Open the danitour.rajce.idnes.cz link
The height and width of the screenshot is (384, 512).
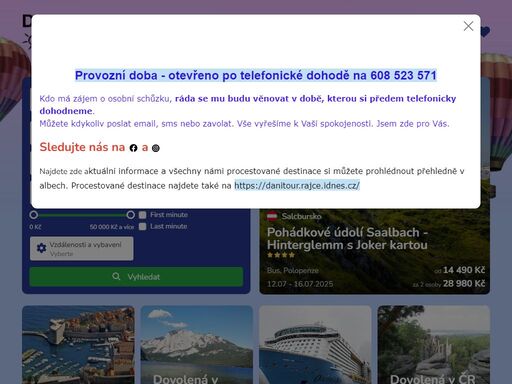pyautogui.click(x=297, y=185)
